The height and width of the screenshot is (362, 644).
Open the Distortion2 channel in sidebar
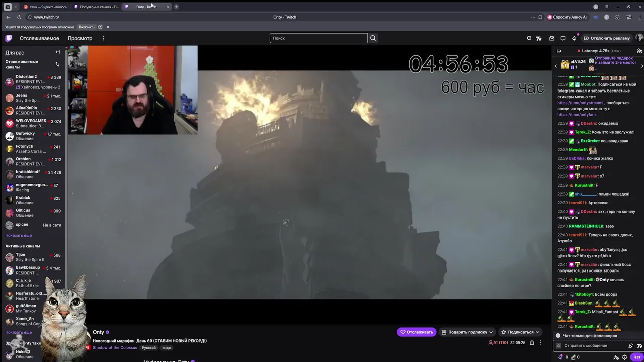(33, 82)
